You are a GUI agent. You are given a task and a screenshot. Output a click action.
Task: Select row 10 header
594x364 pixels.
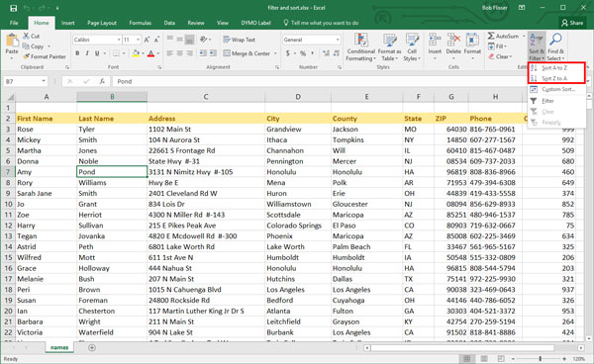(8, 204)
